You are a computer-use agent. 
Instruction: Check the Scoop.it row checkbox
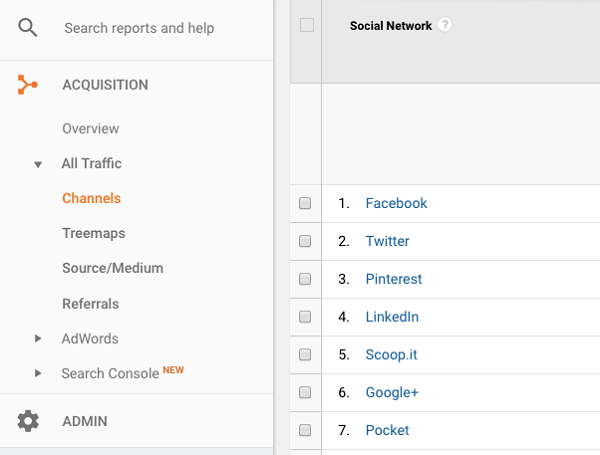click(305, 354)
